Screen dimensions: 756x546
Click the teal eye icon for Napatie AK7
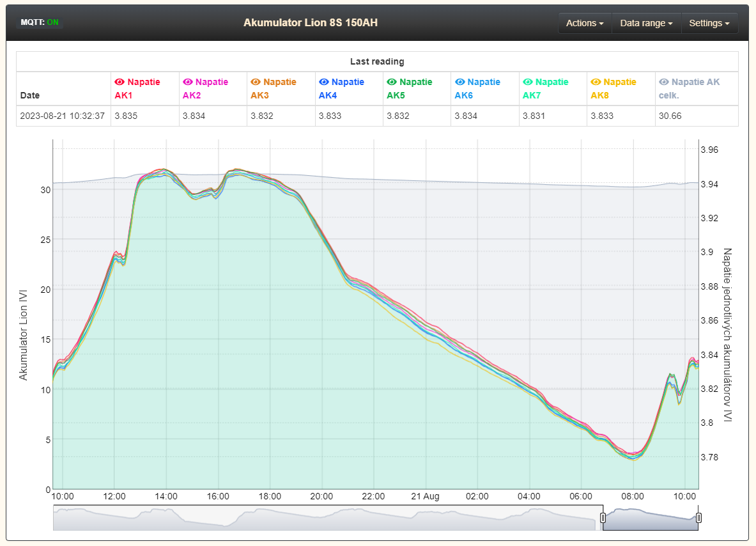click(528, 82)
